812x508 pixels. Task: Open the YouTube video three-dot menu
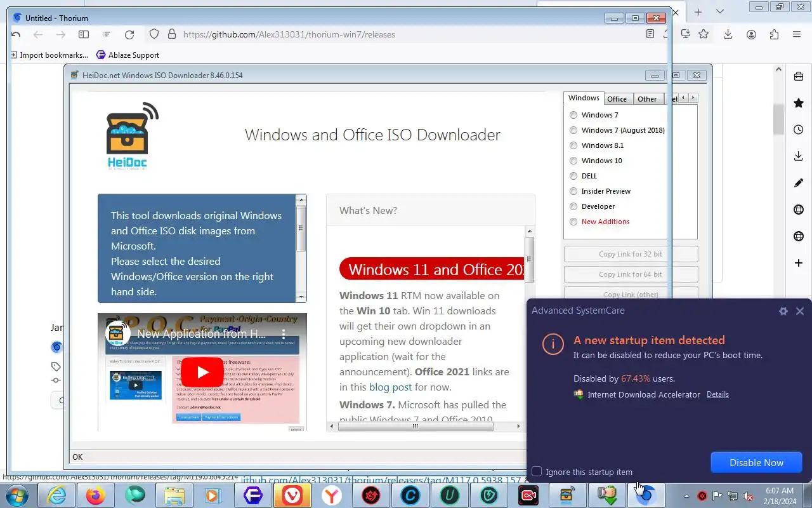284,333
